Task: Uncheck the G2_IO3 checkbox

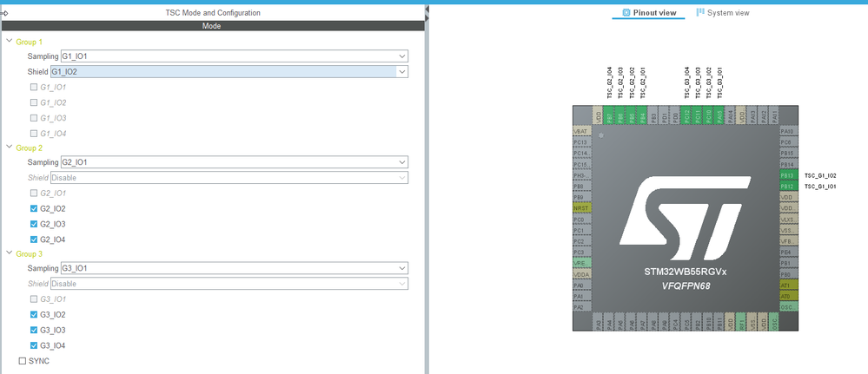Action: point(34,224)
